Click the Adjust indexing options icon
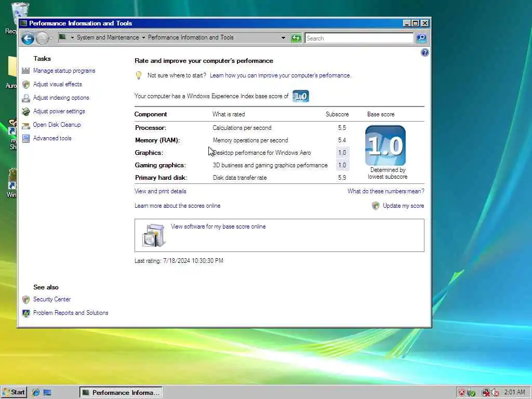Screen dimensions: 532x399 point(26,98)
